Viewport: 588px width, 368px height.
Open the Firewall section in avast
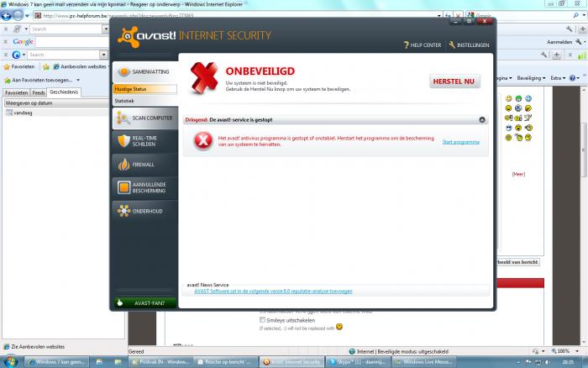[145, 165]
